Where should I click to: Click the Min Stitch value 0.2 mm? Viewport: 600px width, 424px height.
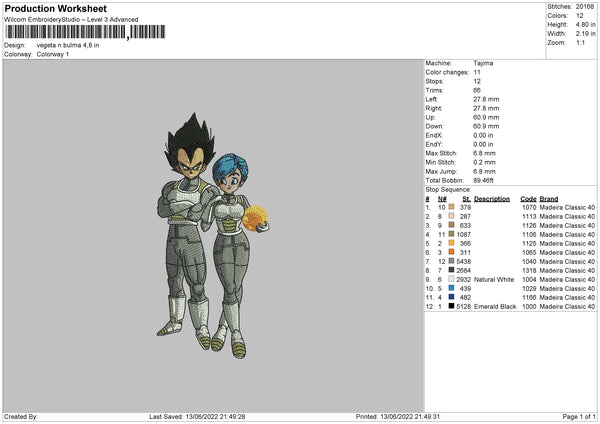point(484,162)
